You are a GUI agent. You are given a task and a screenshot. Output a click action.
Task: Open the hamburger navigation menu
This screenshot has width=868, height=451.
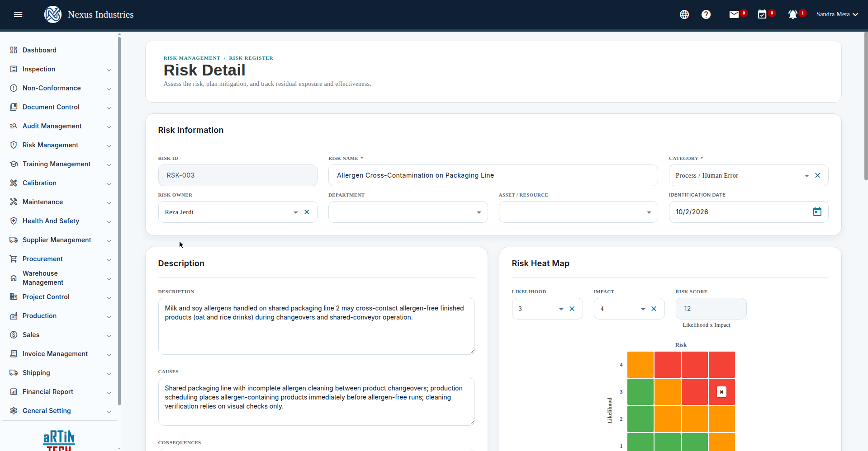tap(18, 14)
